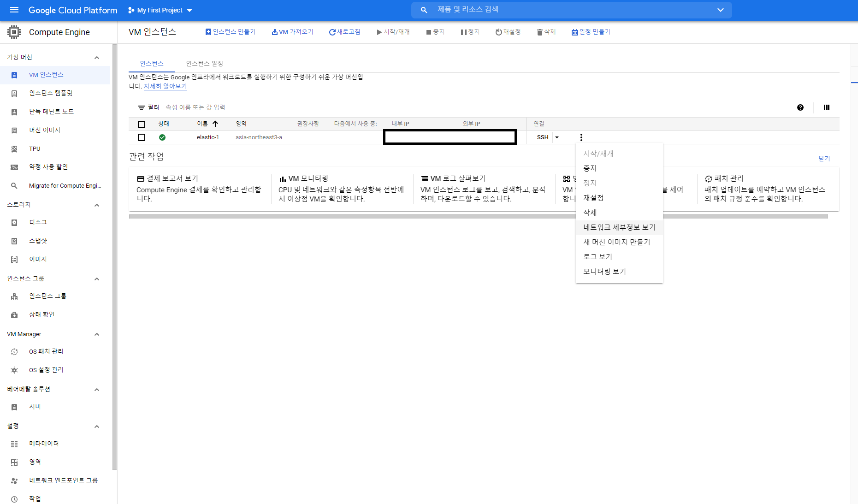Click the 일정 만들기 calendar icon
This screenshot has width=858, height=504.
tap(574, 32)
